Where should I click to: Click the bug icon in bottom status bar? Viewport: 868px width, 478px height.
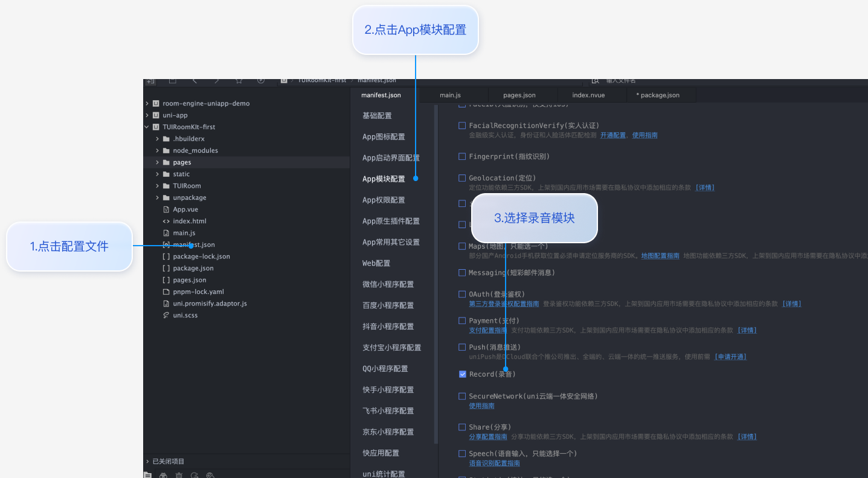(x=179, y=475)
